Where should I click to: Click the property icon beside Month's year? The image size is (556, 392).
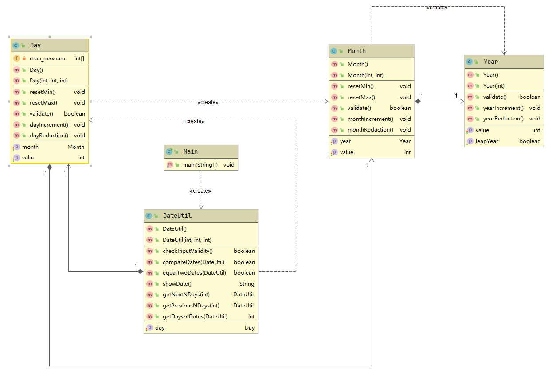click(x=334, y=141)
